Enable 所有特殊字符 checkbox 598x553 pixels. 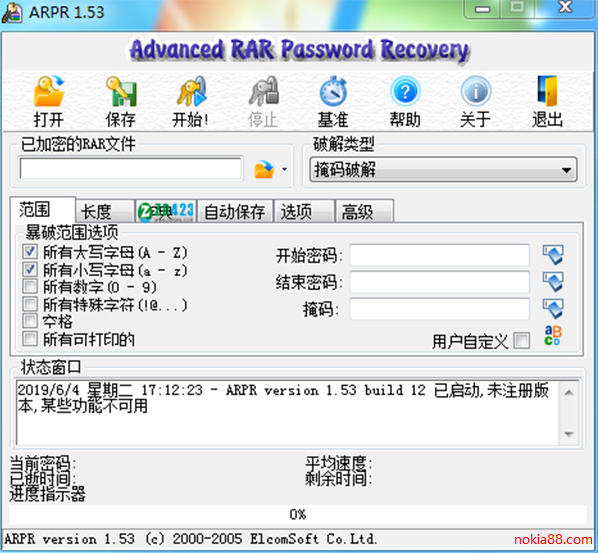point(30,304)
